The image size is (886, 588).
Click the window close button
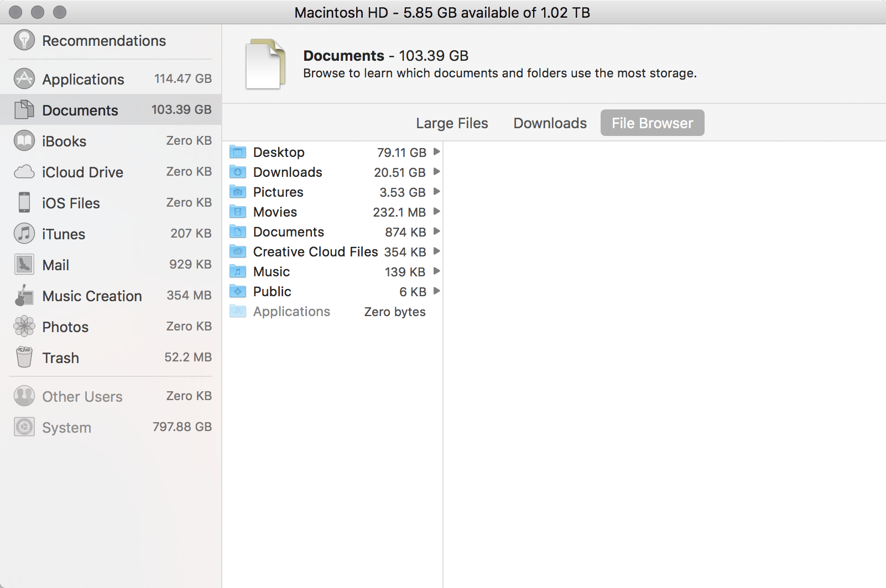15,12
